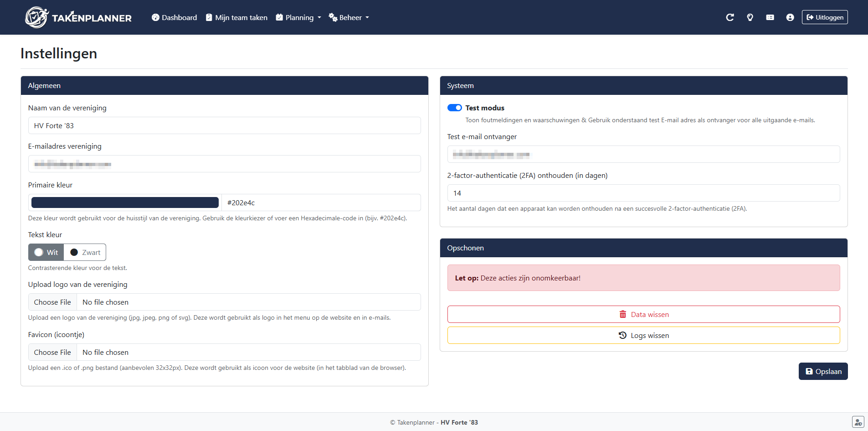Select the Dashboard pie-chart icon
Image resolution: width=868 pixels, height=431 pixels.
pyautogui.click(x=155, y=17)
